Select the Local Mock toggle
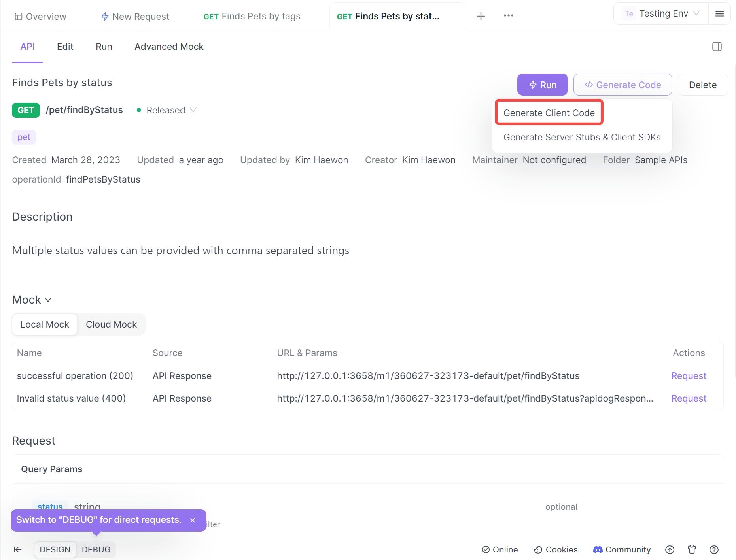 (x=45, y=324)
